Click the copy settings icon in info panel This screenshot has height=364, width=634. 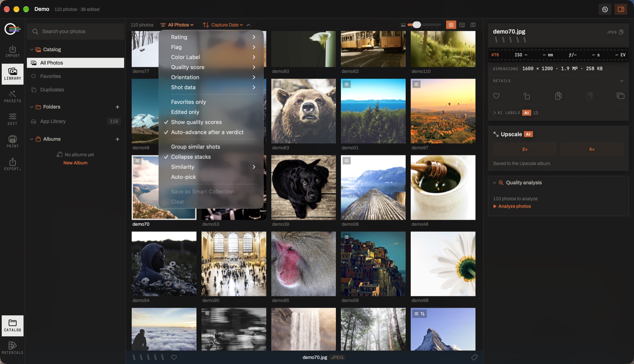click(558, 96)
